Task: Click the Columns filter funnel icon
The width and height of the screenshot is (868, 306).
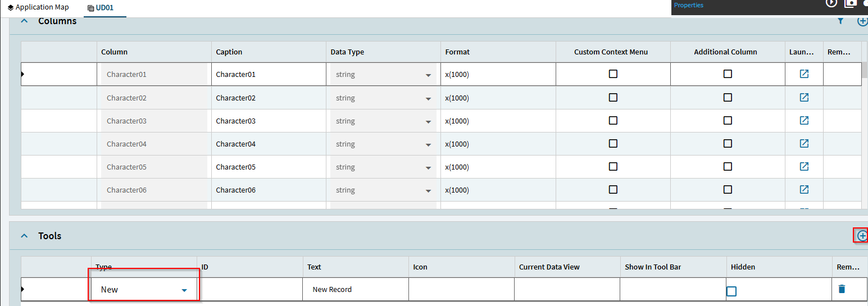Action: (840, 21)
